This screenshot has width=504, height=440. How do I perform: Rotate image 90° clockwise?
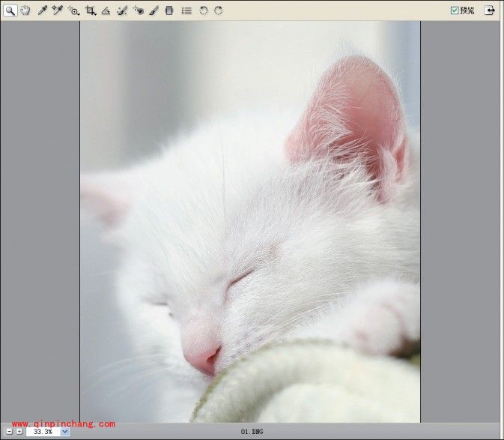tap(218, 10)
